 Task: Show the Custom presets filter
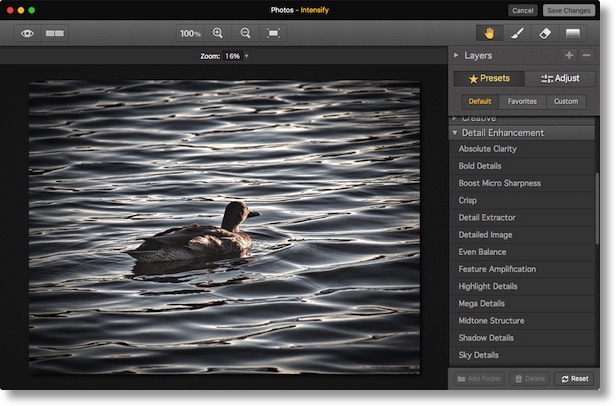tap(565, 101)
